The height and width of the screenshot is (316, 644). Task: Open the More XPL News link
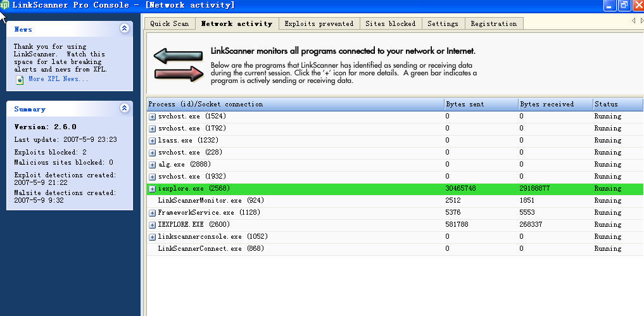coord(59,79)
